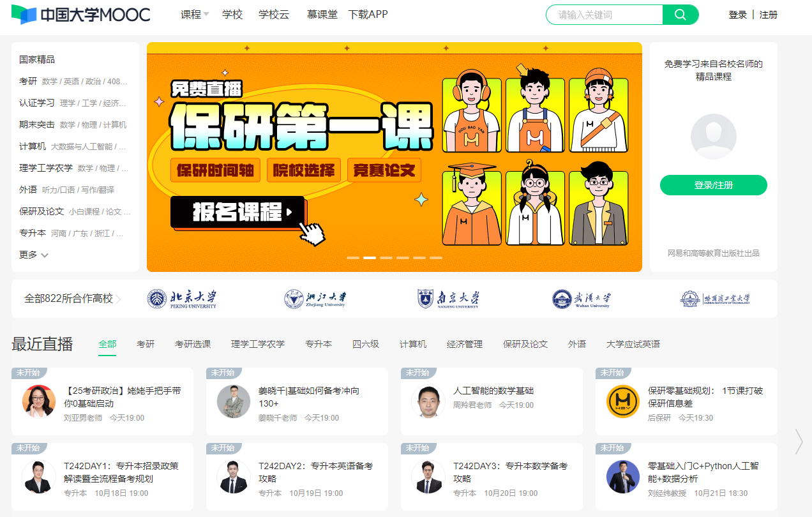Open Peking University logo link
The width and height of the screenshot is (812, 517).
(x=182, y=299)
